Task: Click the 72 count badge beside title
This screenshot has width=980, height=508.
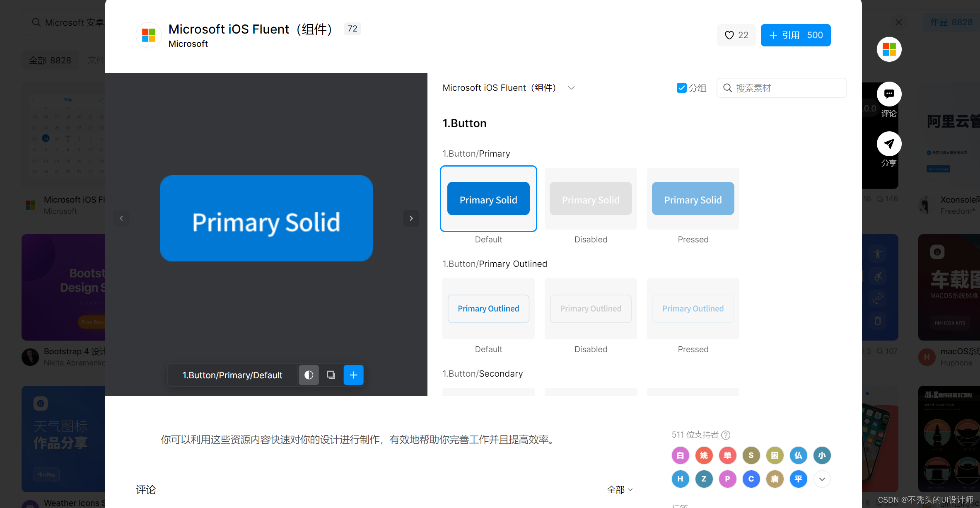Action: point(352,29)
